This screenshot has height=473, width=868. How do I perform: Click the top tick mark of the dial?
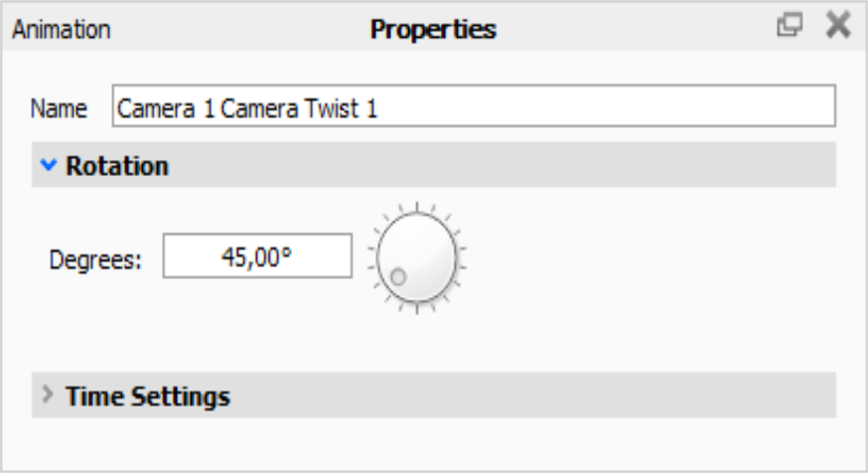coord(417,206)
